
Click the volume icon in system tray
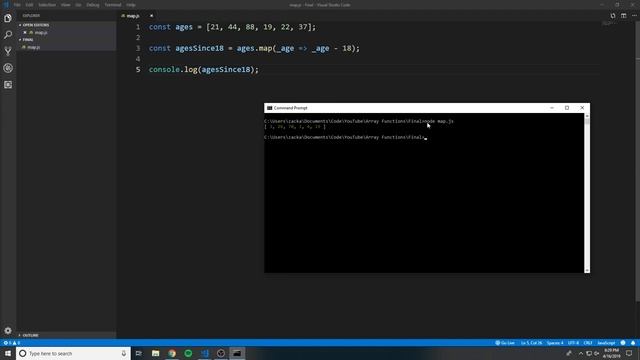coord(596,353)
